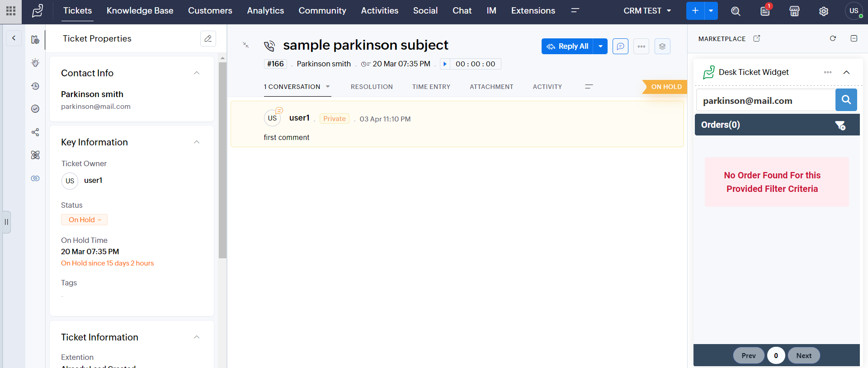The image size is (868, 368).
Task: Click the Reply All button
Action: pyautogui.click(x=567, y=47)
